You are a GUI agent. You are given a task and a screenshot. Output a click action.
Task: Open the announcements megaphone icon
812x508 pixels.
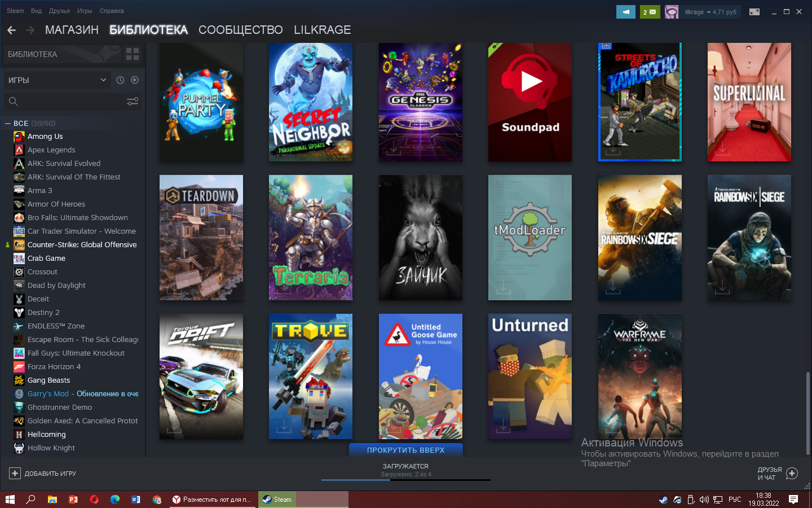tap(625, 12)
